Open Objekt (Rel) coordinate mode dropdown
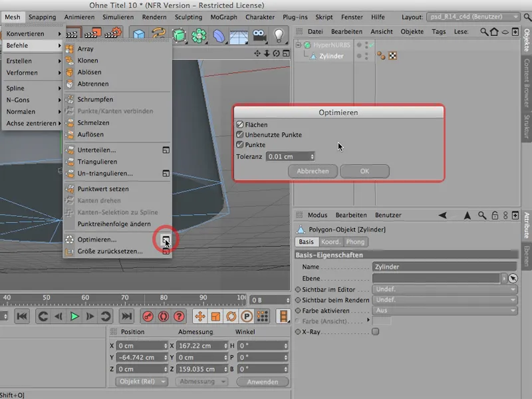The image size is (532, 399). click(142, 381)
